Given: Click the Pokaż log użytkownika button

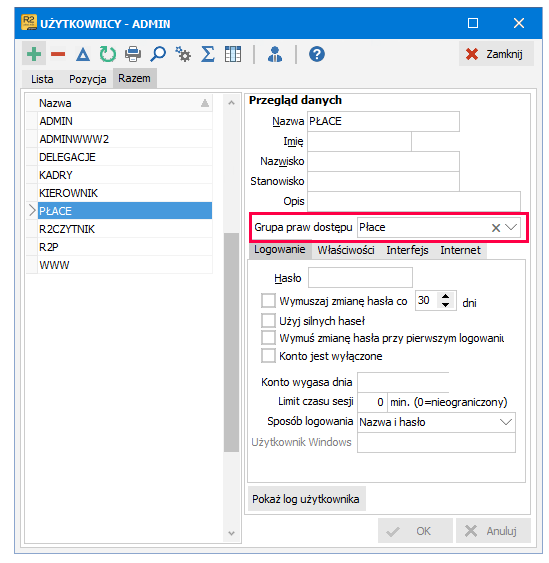Looking at the screenshot, I should tap(306, 499).
